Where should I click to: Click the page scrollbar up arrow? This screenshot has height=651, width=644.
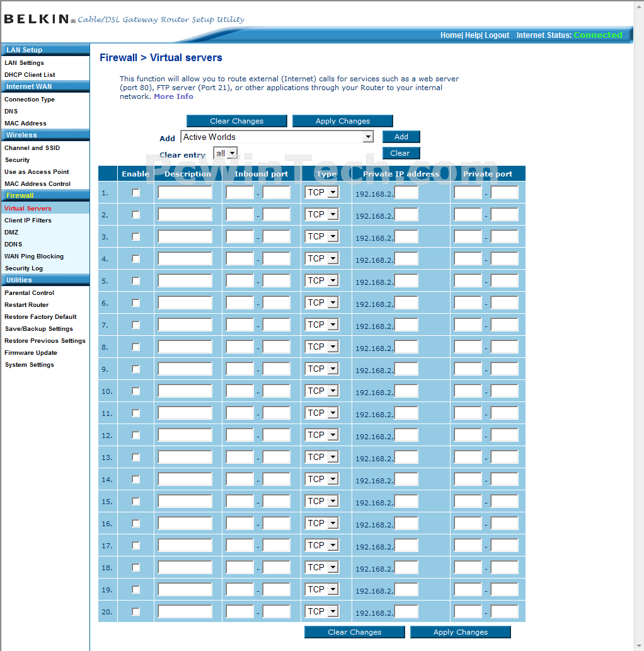point(639,6)
